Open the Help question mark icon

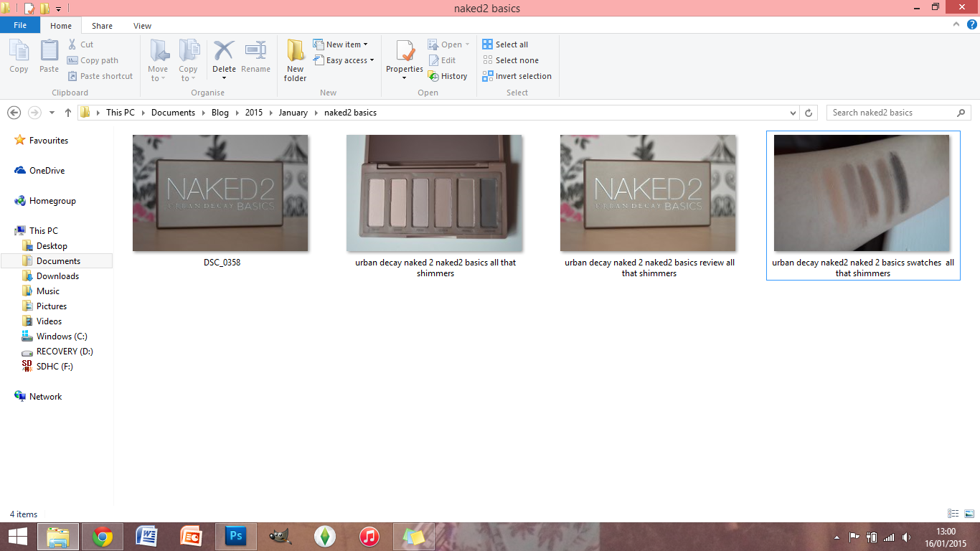(x=972, y=24)
